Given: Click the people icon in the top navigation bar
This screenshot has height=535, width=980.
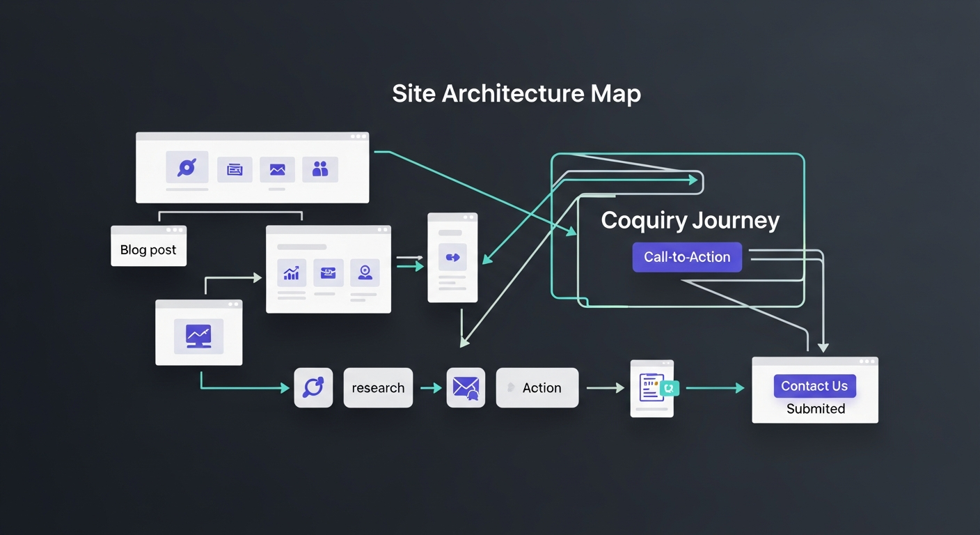Looking at the screenshot, I should coord(320,169).
